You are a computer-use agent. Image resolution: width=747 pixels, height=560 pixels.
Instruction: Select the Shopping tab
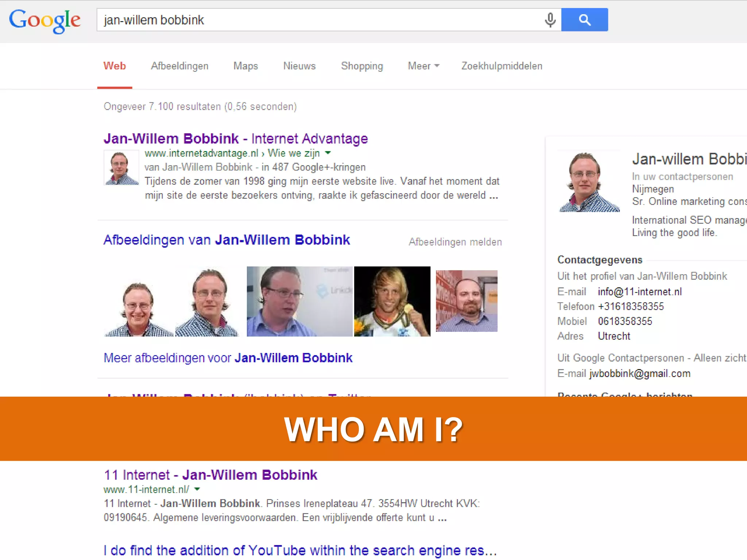[x=362, y=66]
